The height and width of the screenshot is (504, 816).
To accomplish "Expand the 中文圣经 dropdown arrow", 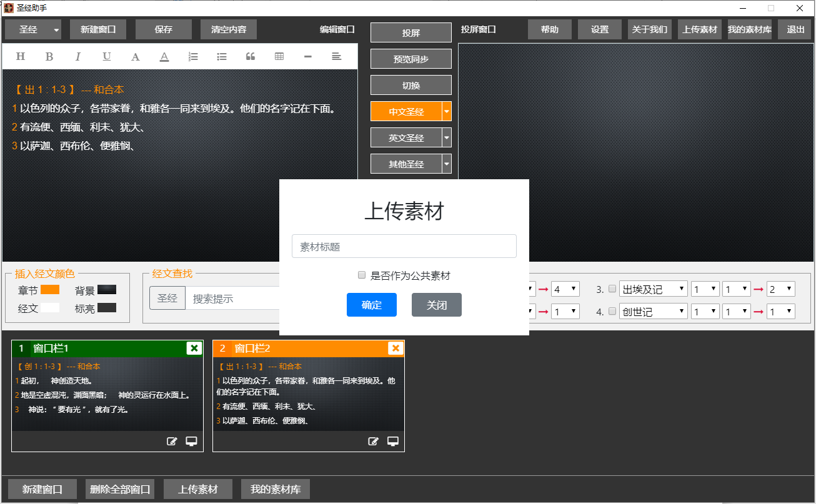I will click(446, 112).
